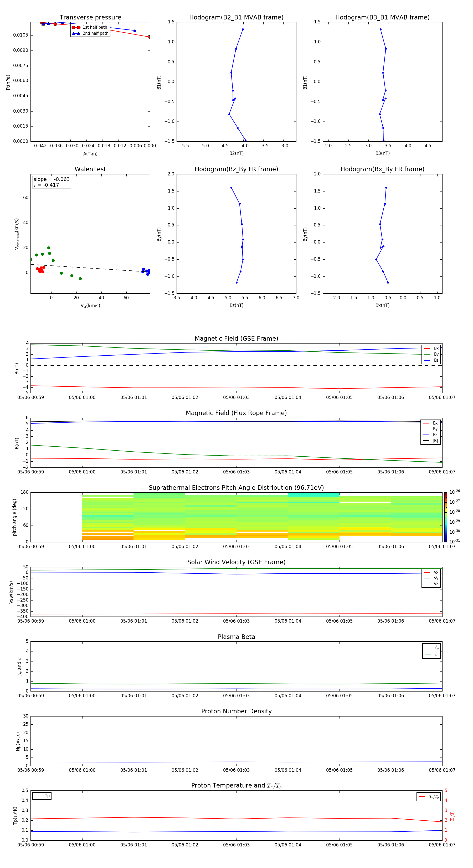Click the 'Hodogram(Bz_By FR frame)' title

[236, 169]
